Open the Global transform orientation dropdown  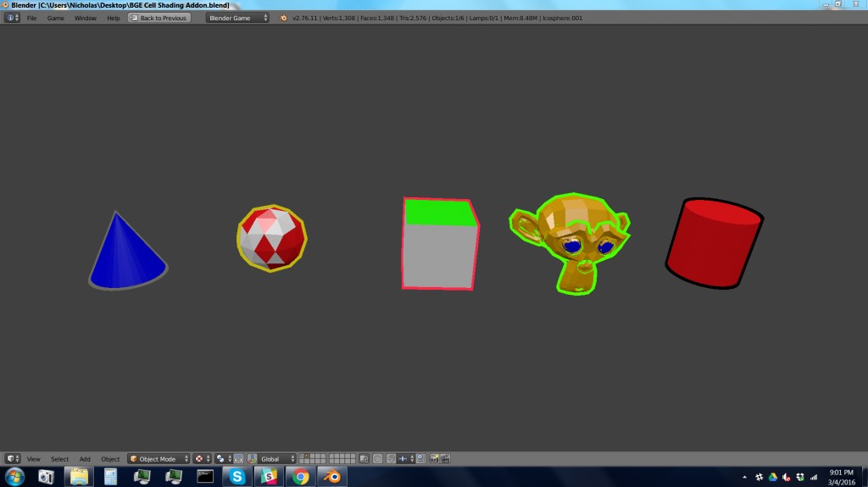click(275, 459)
